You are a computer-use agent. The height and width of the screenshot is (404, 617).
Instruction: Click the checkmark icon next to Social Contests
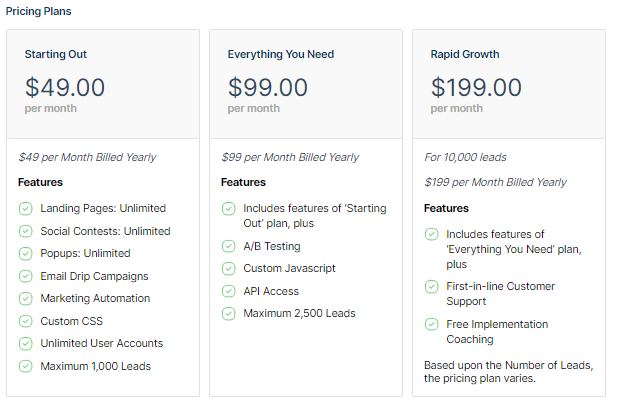tap(26, 231)
